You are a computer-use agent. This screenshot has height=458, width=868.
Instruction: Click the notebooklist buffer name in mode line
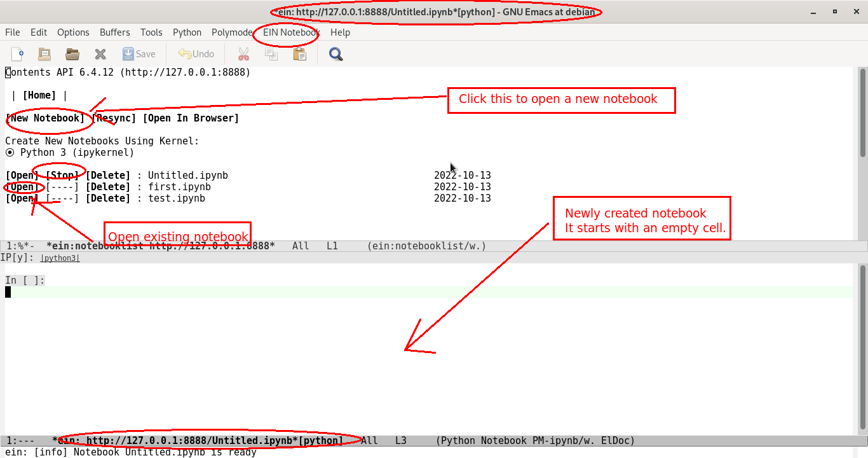pos(161,246)
